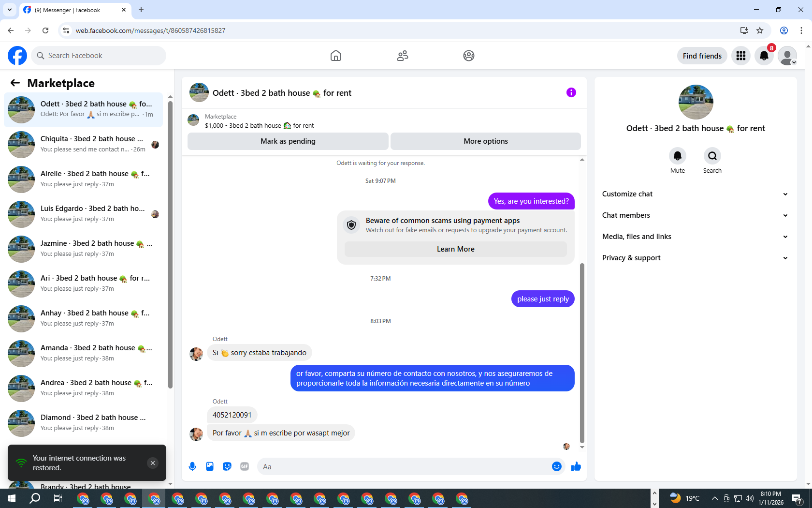Screen dimensions: 812x508
Task: Close the internet connection restored notification
Action: click(x=153, y=463)
